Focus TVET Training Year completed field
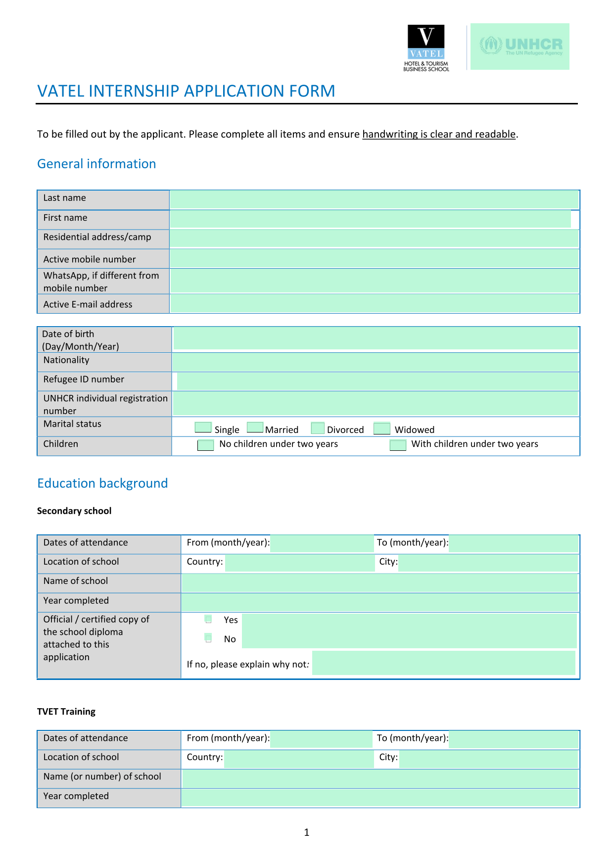The image size is (613, 868). click(379, 798)
